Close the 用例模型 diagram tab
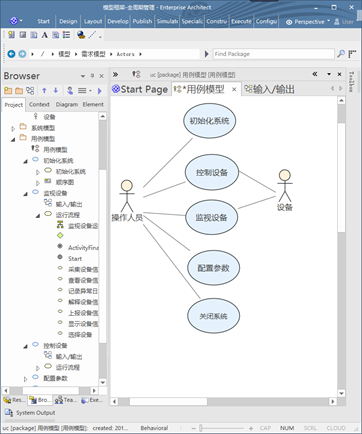Image resolution: width=362 pixels, height=434 pixels. (234, 89)
